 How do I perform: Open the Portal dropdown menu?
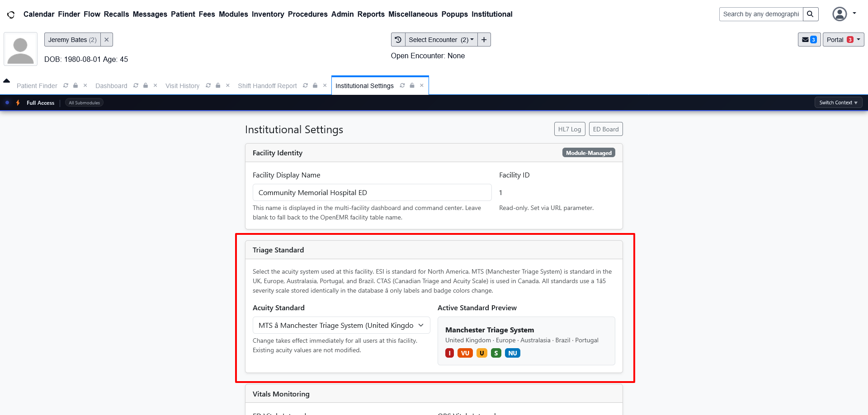[843, 40]
